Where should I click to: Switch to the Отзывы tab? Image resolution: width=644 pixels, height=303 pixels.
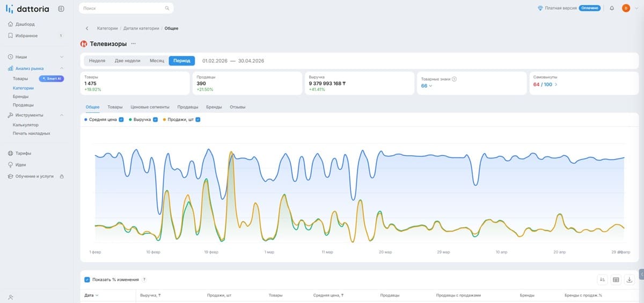coord(238,107)
